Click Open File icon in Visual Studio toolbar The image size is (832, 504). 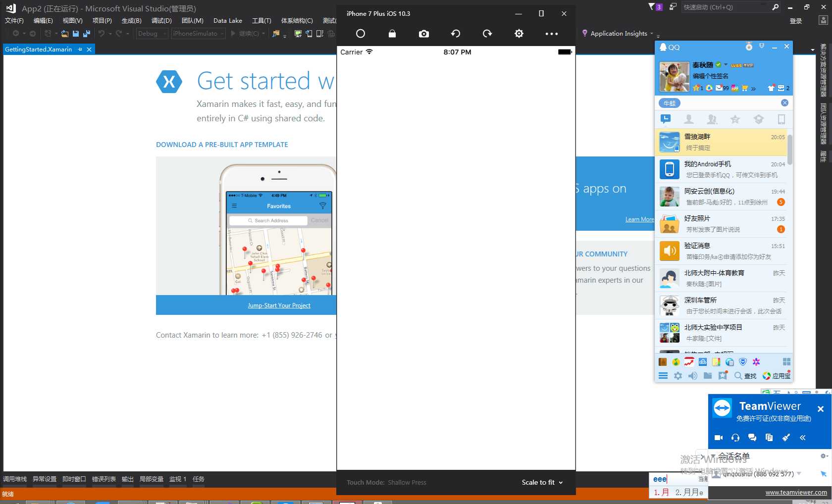pos(65,34)
